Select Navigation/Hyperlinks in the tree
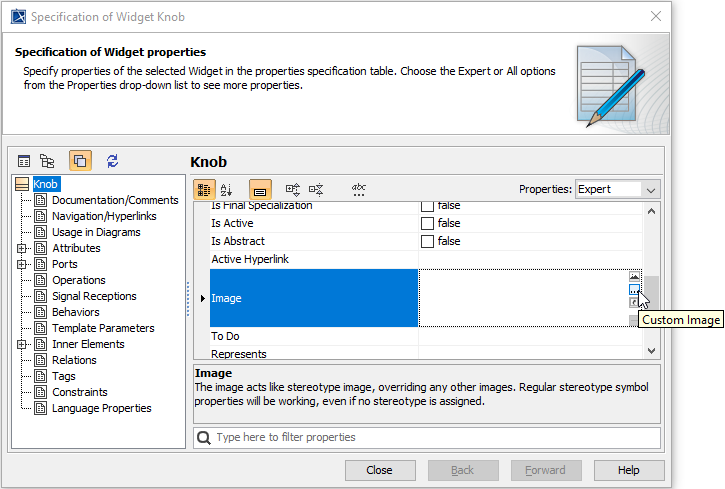Viewport: 725px width, 489px height. tap(104, 216)
